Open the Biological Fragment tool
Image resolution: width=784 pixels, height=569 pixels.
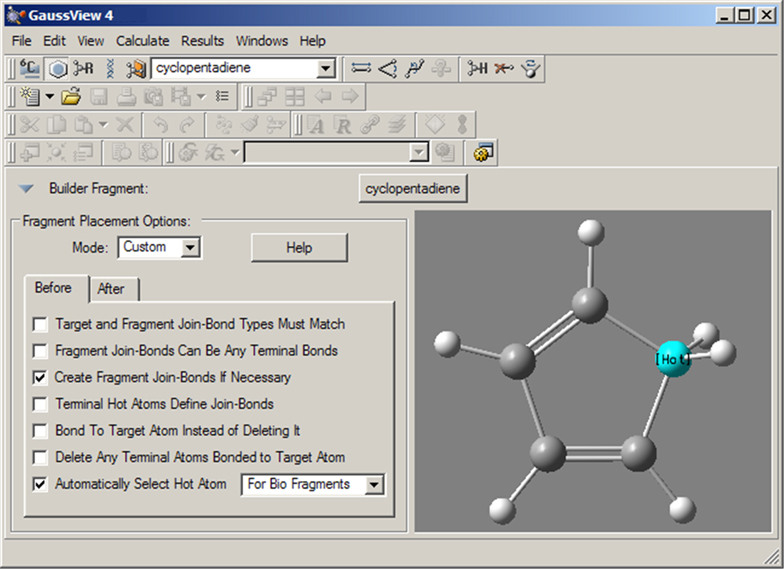point(110,69)
